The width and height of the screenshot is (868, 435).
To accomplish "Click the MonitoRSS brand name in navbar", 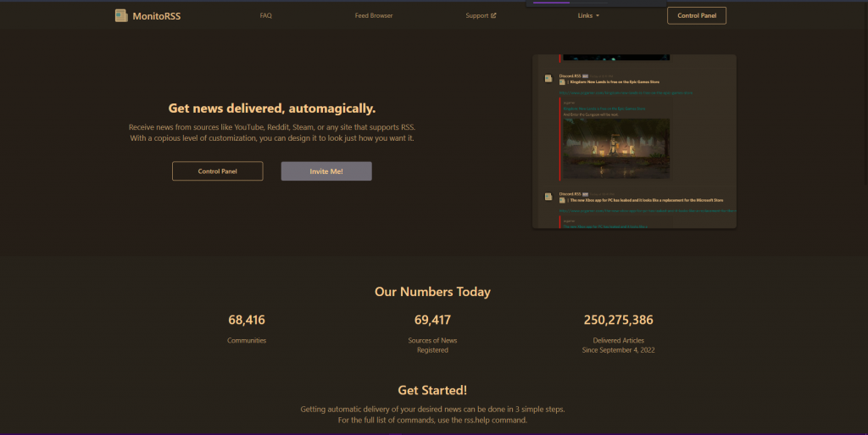I will pyautogui.click(x=156, y=15).
